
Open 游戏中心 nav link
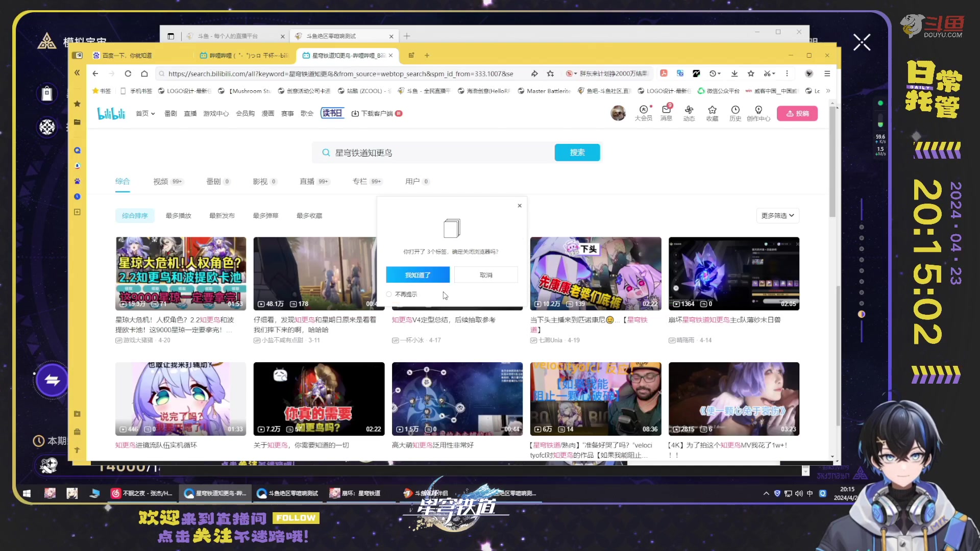point(216,113)
